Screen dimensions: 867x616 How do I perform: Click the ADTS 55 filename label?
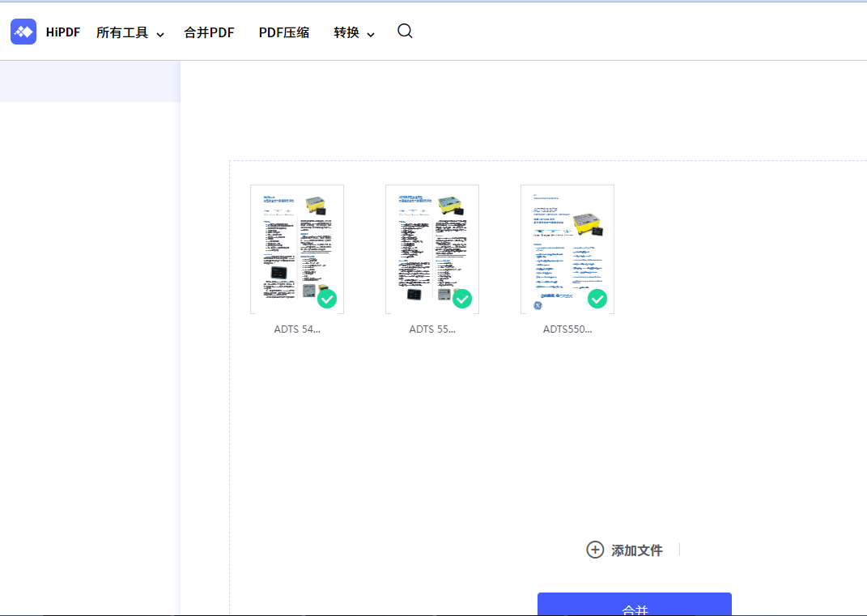pos(431,329)
